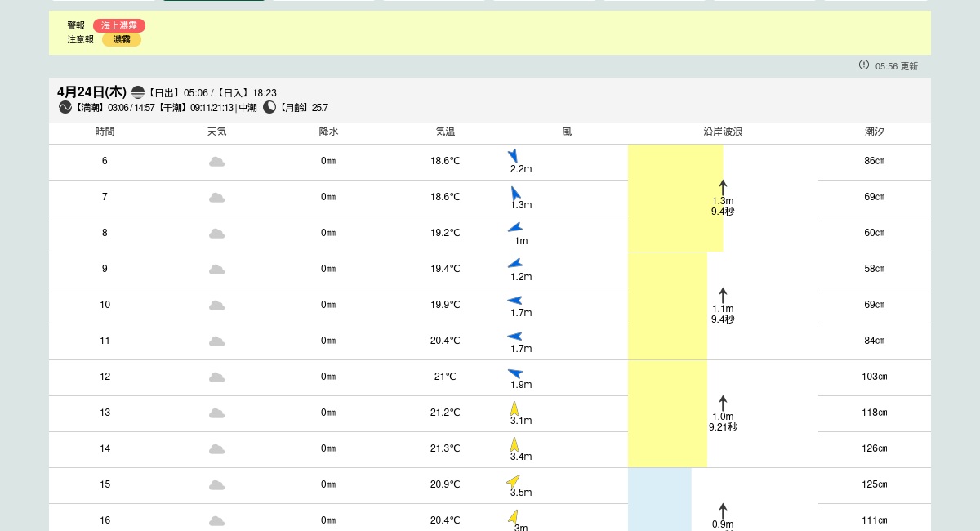
Task: Click the red 海上濃霧 warning badge
Action: (119, 25)
